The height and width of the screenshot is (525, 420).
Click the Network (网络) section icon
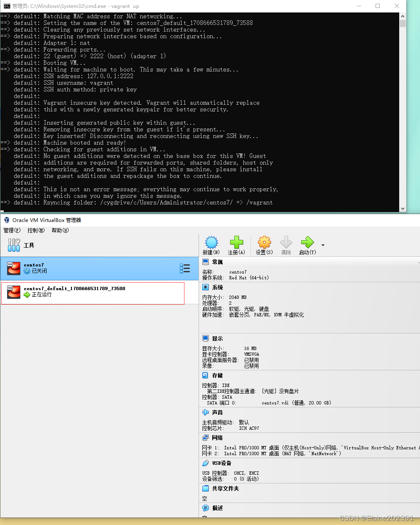[x=206, y=438]
